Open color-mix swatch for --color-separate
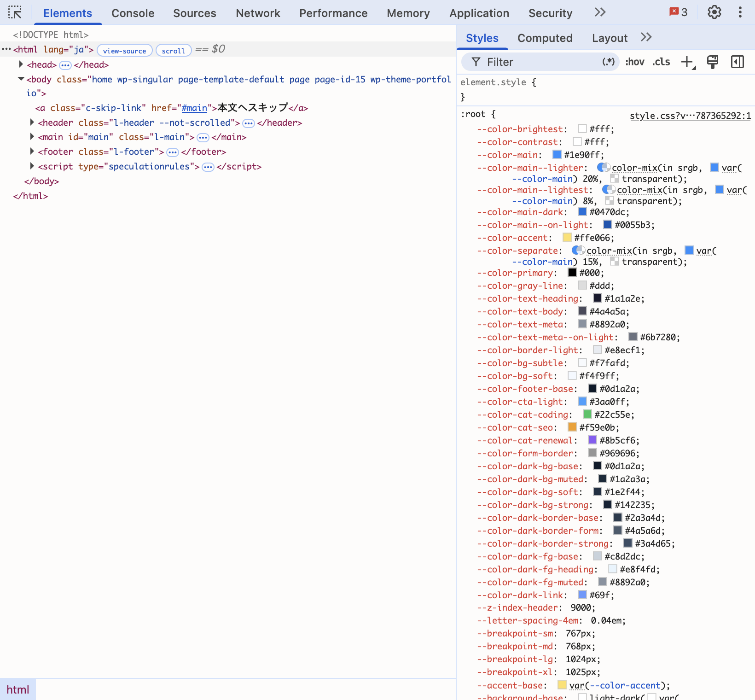755x700 pixels. (578, 250)
